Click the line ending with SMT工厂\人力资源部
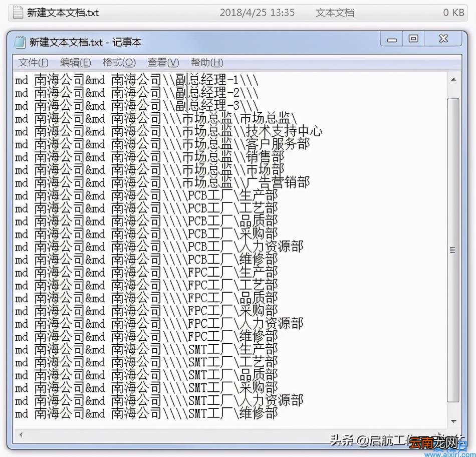This screenshot has height=457, width=476. (x=159, y=401)
